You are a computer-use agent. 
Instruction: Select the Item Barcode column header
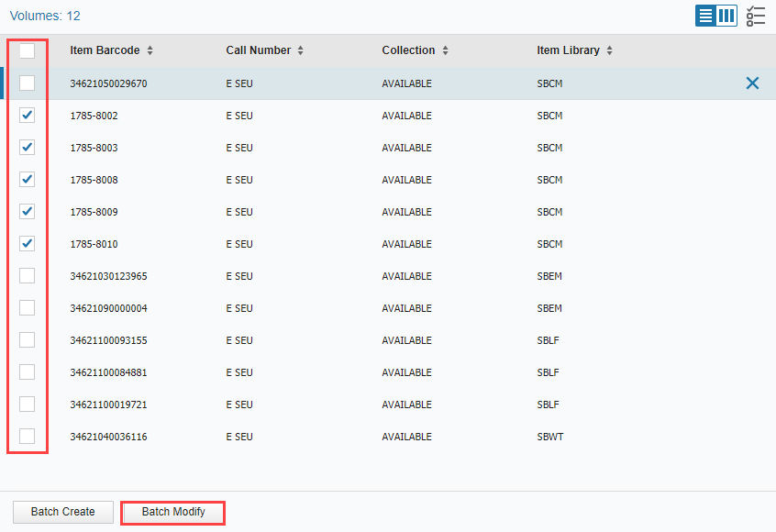[105, 50]
